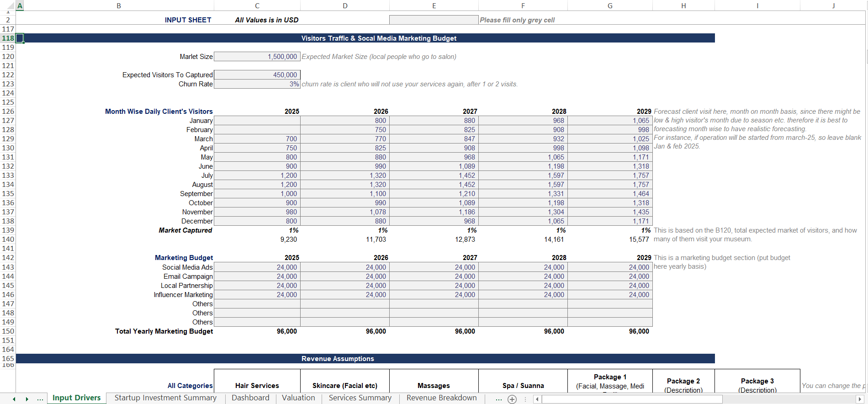Click the Revenue Assumptions header bar

[365, 359]
